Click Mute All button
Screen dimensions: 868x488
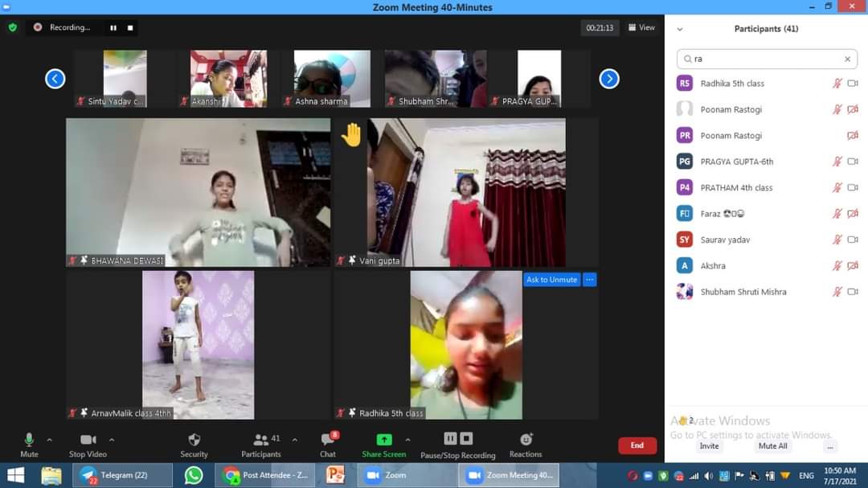coord(773,446)
